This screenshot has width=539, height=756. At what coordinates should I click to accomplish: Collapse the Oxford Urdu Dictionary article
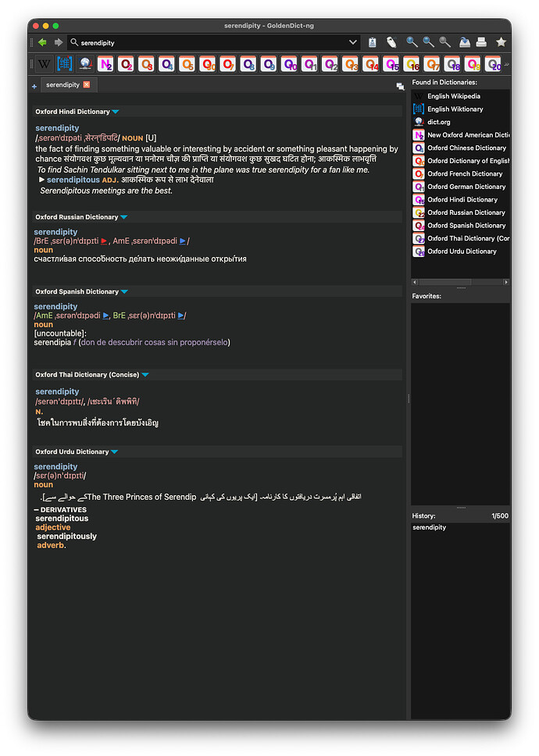[x=115, y=452]
